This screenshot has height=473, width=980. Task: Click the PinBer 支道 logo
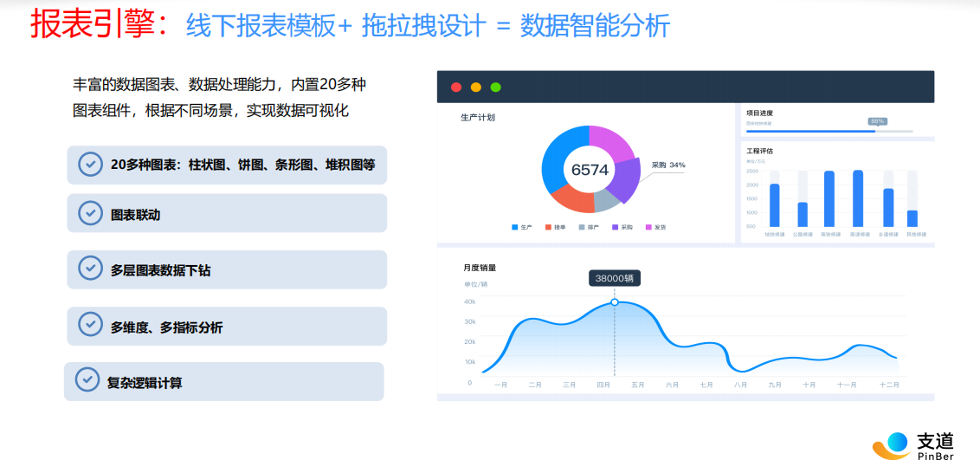[x=913, y=445]
